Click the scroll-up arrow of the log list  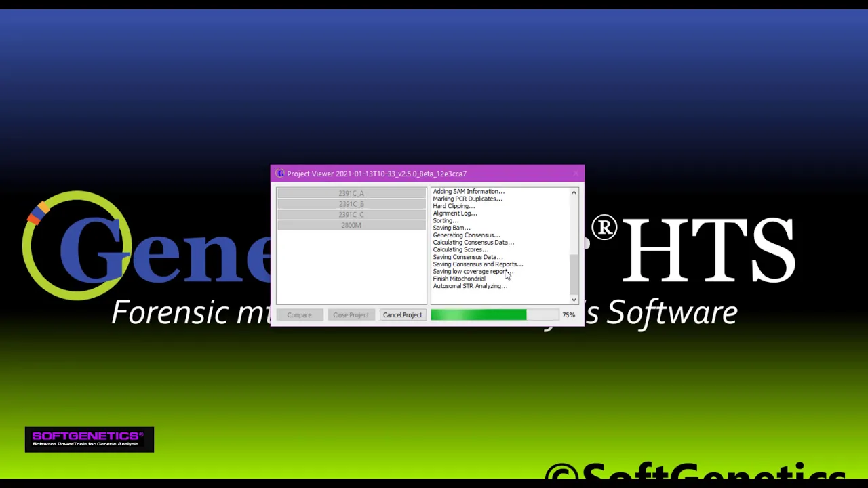[x=574, y=193]
